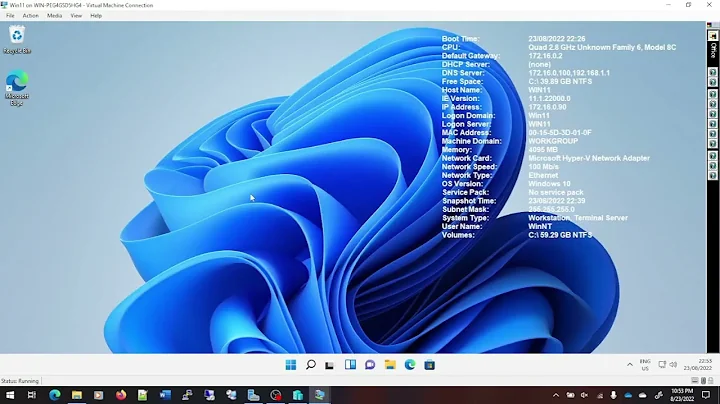The image size is (720, 404).
Task: Select Microsoft Edge shortcut on guest desktop
Action: click(x=17, y=88)
